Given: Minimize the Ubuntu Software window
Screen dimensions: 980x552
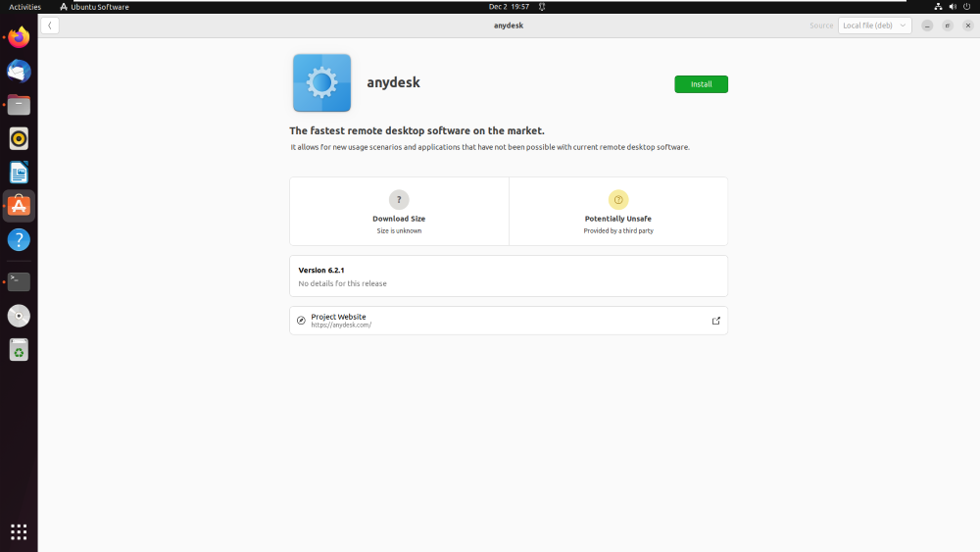Looking at the screenshot, I should click(x=927, y=25).
